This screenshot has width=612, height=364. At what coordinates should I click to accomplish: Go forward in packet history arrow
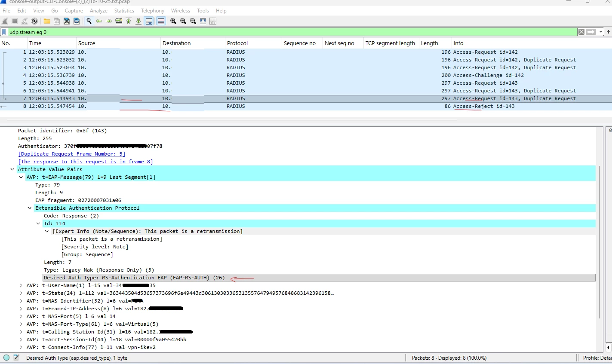pyautogui.click(x=109, y=21)
